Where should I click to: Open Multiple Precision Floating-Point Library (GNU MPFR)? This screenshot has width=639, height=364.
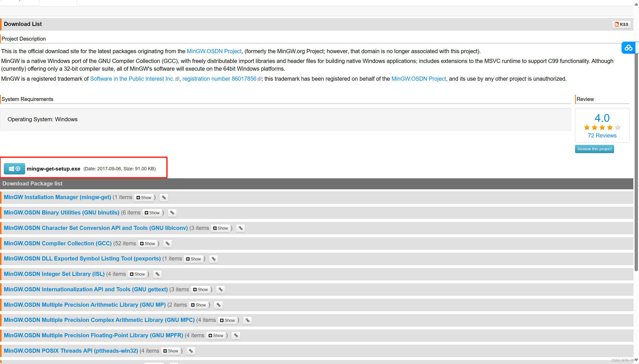tap(93, 335)
